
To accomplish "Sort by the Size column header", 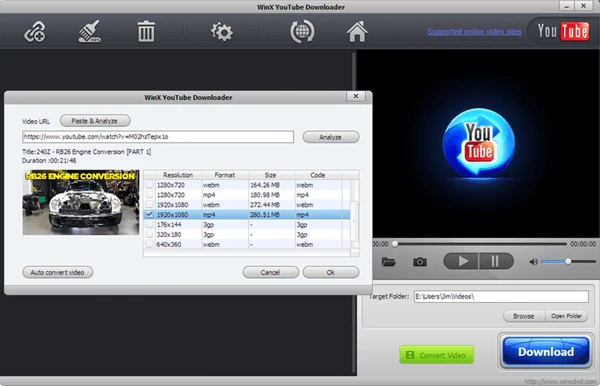I will (271, 175).
